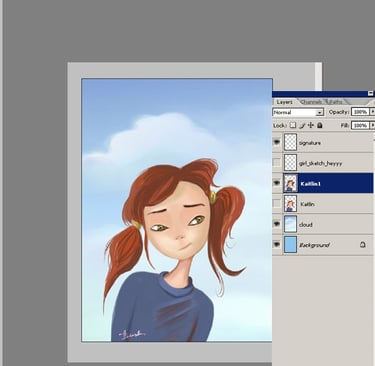375x366 pixels.
Task: Show the hidden Kaitlin layer
Action: [277, 204]
